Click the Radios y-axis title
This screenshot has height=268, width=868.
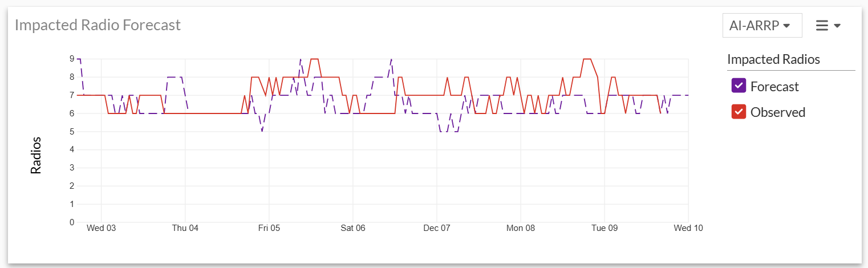[36, 155]
